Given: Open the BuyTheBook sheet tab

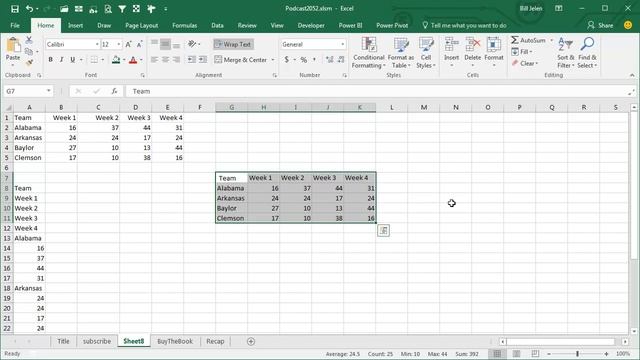Looking at the screenshot, I should pos(175,341).
